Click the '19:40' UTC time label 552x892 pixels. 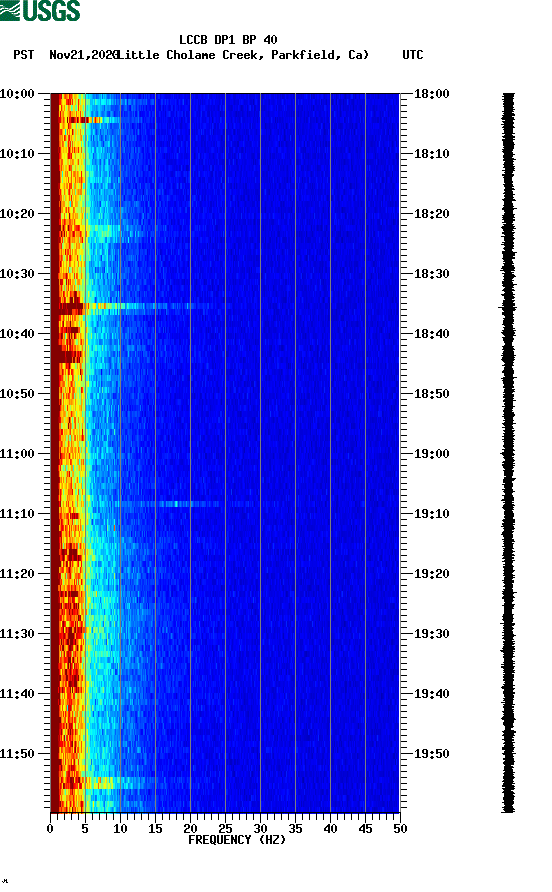(431, 693)
